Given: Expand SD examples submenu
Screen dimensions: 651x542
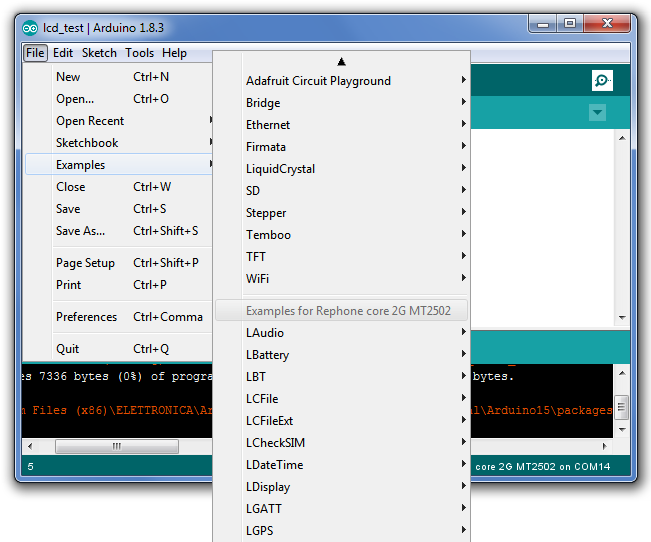Looking at the screenshot, I should 342,191.
